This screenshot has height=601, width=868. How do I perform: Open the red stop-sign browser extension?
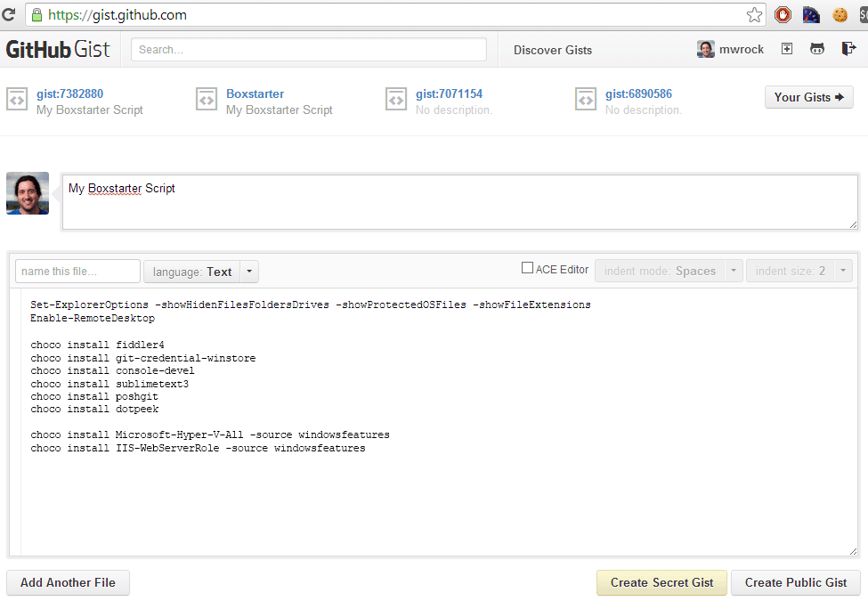point(783,15)
